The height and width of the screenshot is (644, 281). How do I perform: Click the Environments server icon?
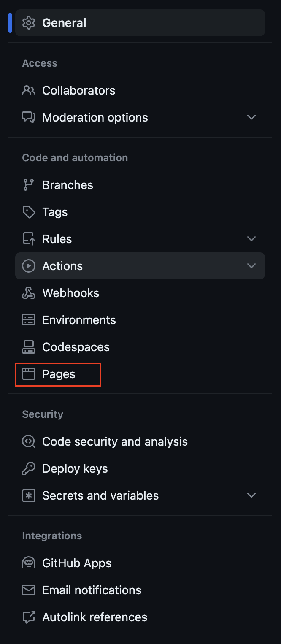pos(29,320)
